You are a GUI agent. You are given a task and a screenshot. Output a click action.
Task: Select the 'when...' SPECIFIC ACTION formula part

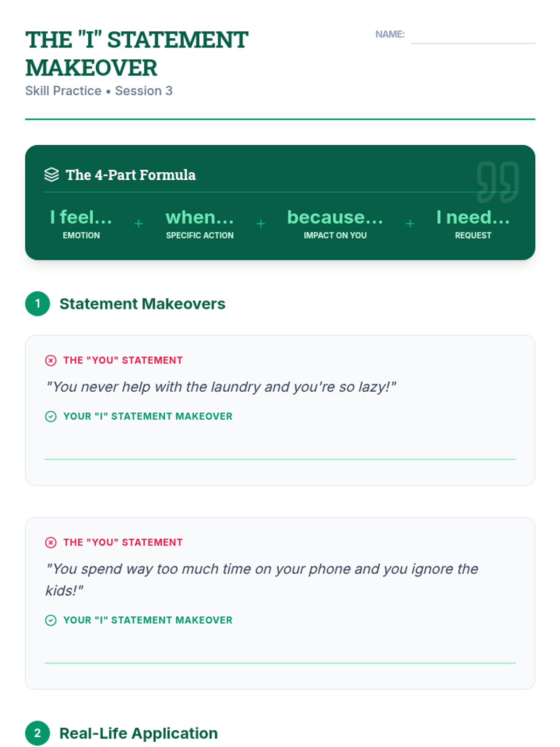pyautogui.click(x=200, y=224)
